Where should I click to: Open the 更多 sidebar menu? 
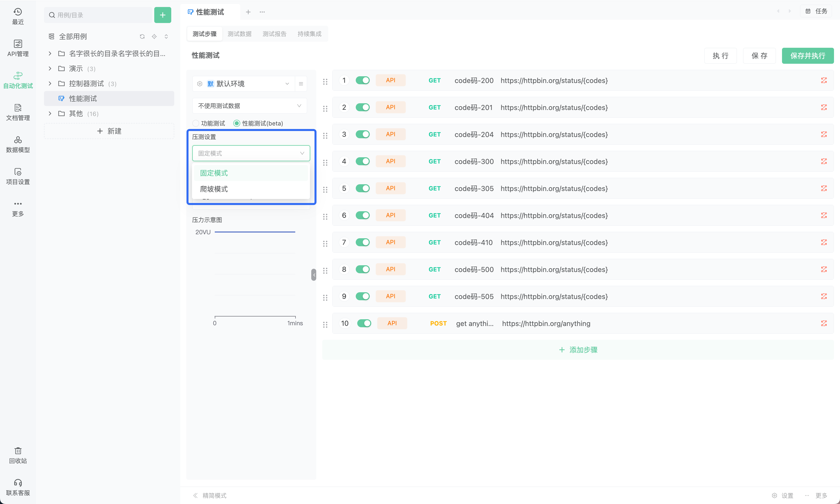pos(18,208)
